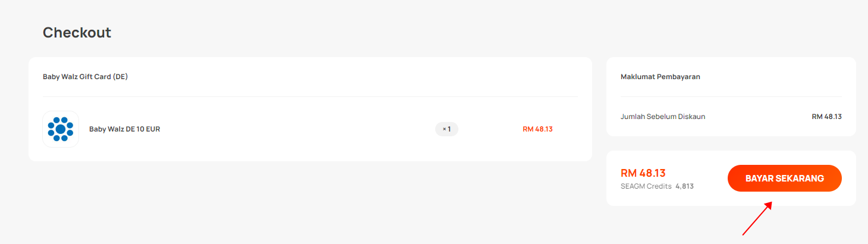Click the Checkout page heading

click(77, 33)
